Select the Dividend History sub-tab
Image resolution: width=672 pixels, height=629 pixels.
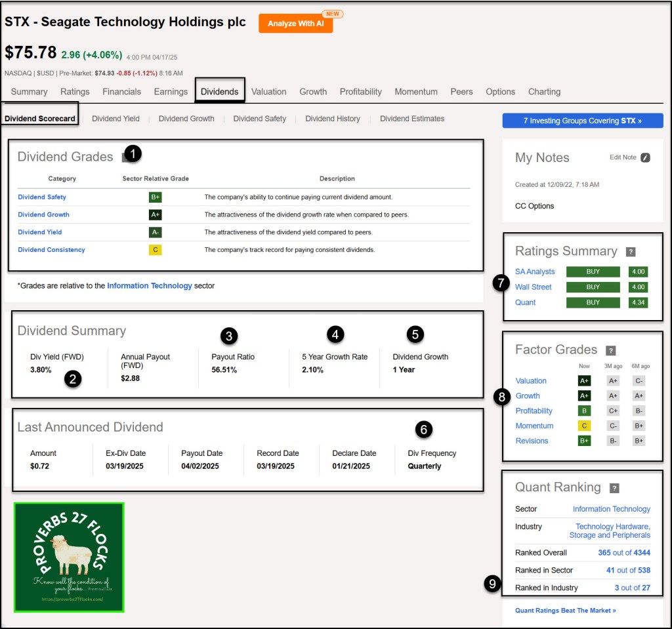(332, 119)
